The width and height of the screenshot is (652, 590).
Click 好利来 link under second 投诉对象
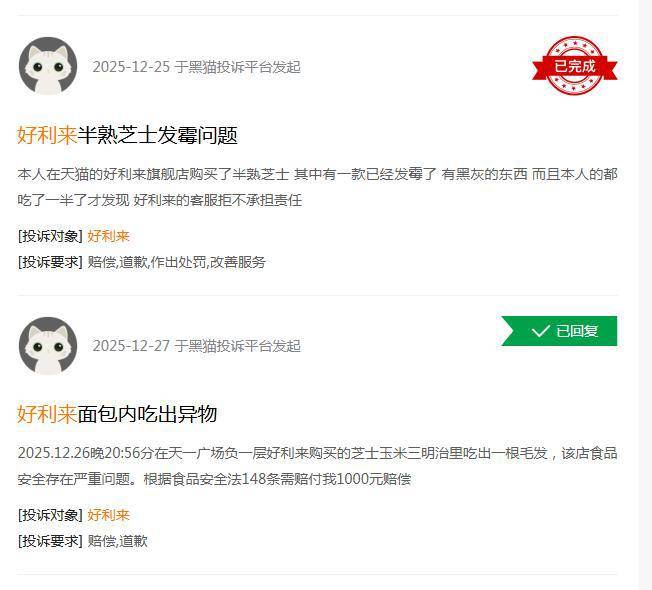[x=109, y=515]
